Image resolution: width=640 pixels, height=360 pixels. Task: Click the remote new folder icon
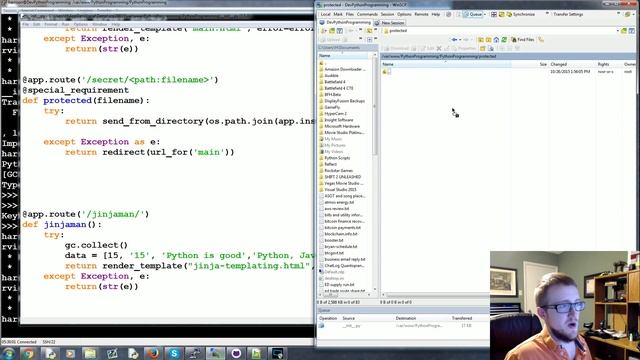tap(483, 48)
